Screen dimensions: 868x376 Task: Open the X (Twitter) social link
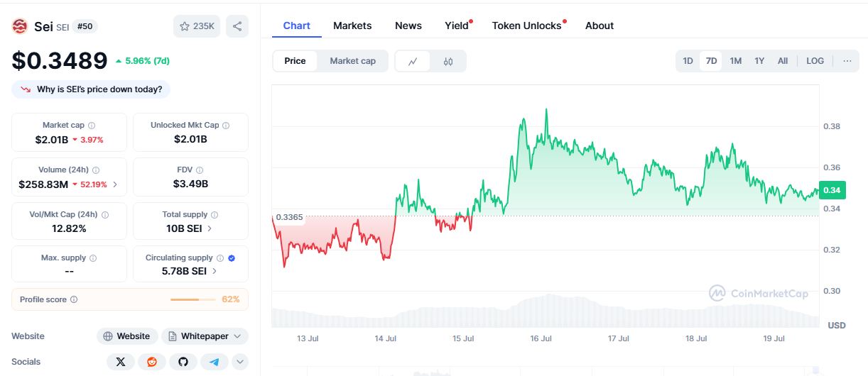click(x=121, y=362)
